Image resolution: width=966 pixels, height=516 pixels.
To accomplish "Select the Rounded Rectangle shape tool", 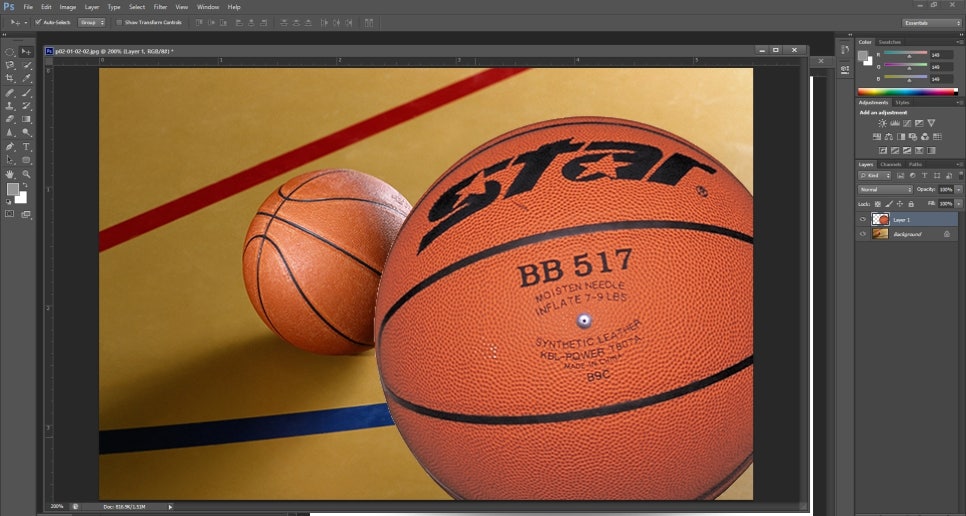I will [x=26, y=160].
